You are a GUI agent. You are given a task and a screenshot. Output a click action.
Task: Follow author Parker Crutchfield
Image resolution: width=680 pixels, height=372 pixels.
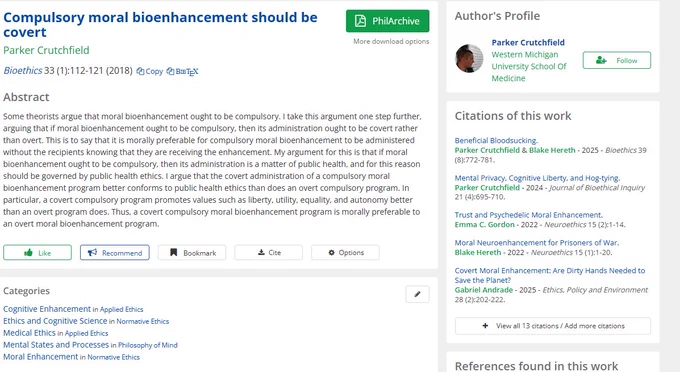point(616,60)
